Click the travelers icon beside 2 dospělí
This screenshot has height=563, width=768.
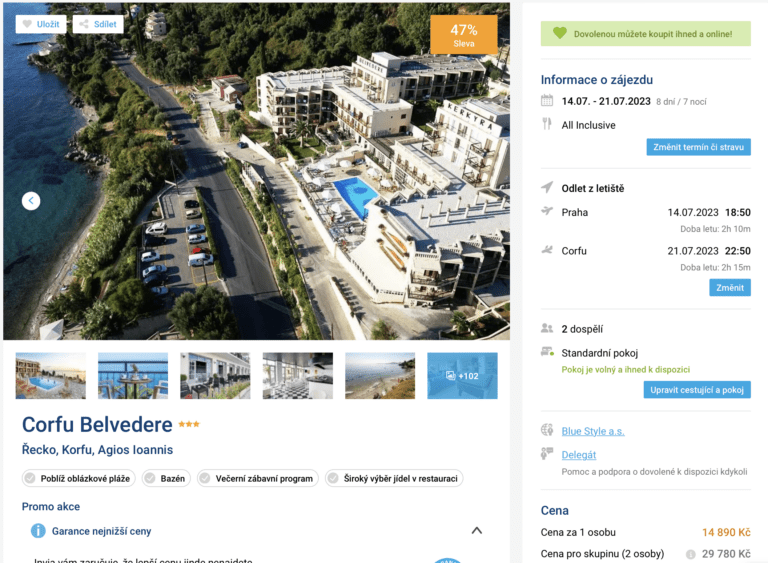click(x=547, y=328)
